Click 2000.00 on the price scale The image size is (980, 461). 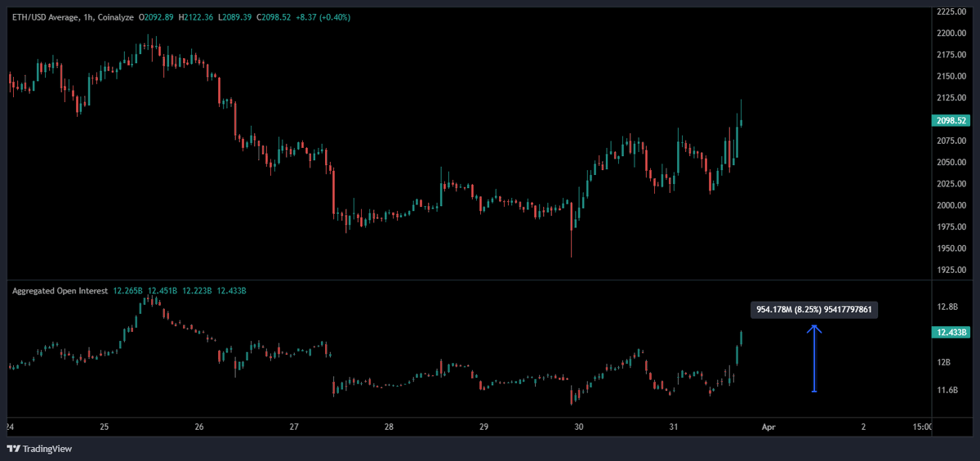(x=952, y=205)
